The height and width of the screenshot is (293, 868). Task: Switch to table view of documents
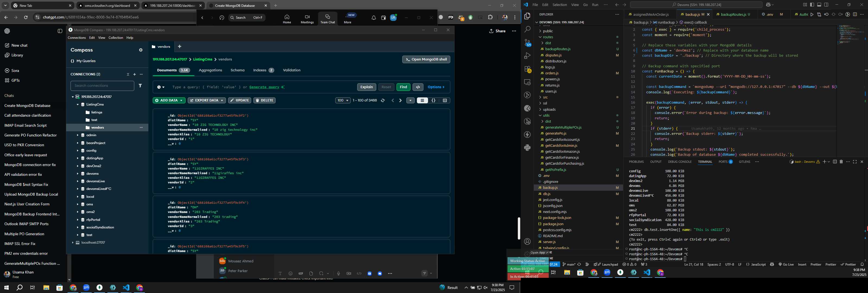[445, 100]
